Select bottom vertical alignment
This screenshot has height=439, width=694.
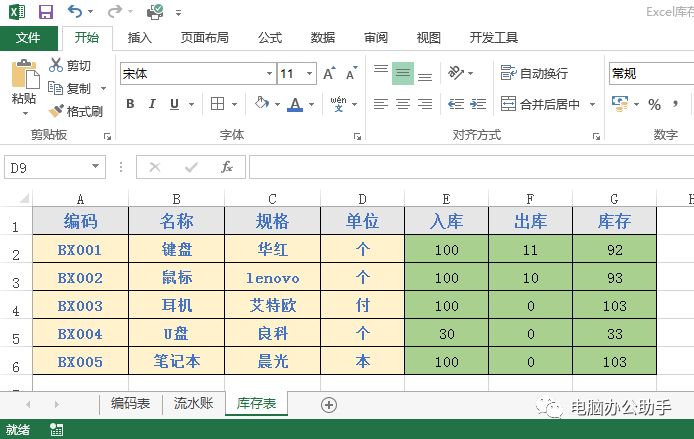pos(425,75)
